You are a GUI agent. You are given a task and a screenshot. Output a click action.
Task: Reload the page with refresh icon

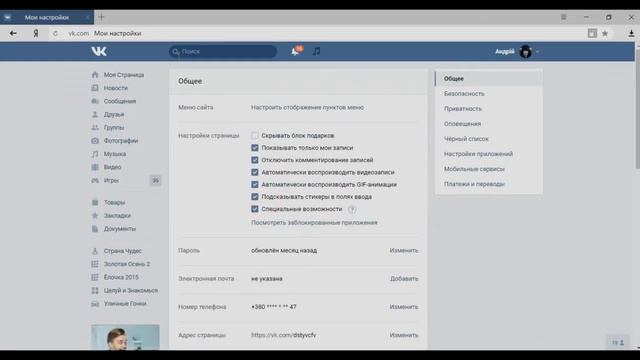[55, 33]
